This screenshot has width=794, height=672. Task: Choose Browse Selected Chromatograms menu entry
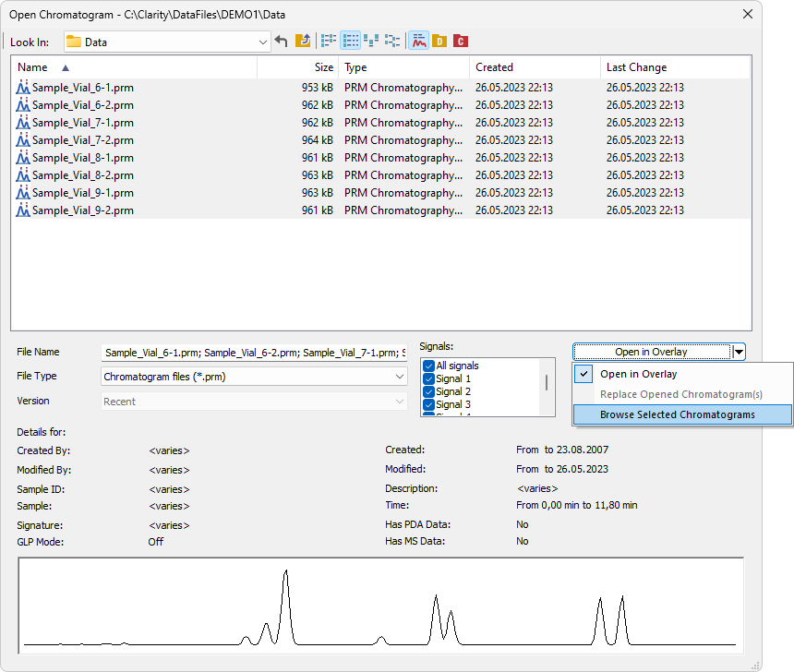tap(677, 414)
